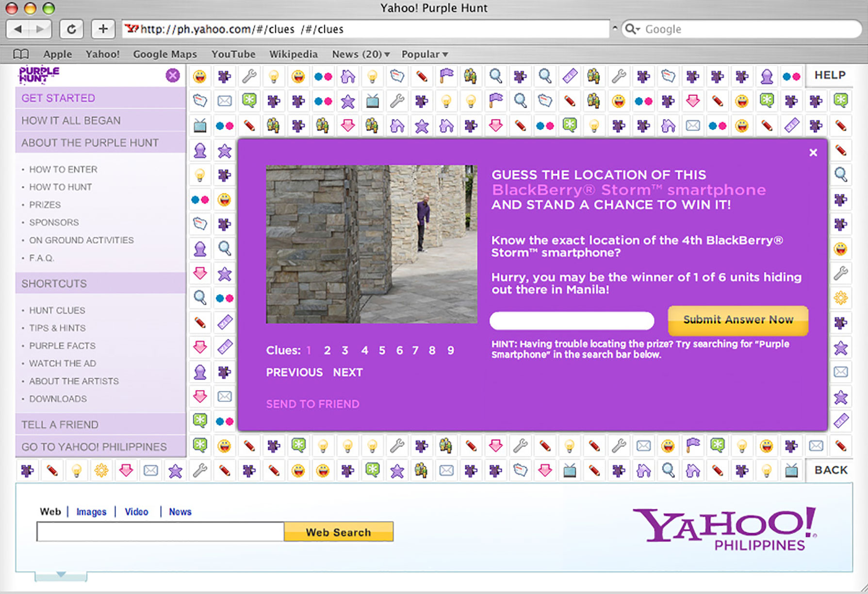Click the TV icon next to BACK

791,470
